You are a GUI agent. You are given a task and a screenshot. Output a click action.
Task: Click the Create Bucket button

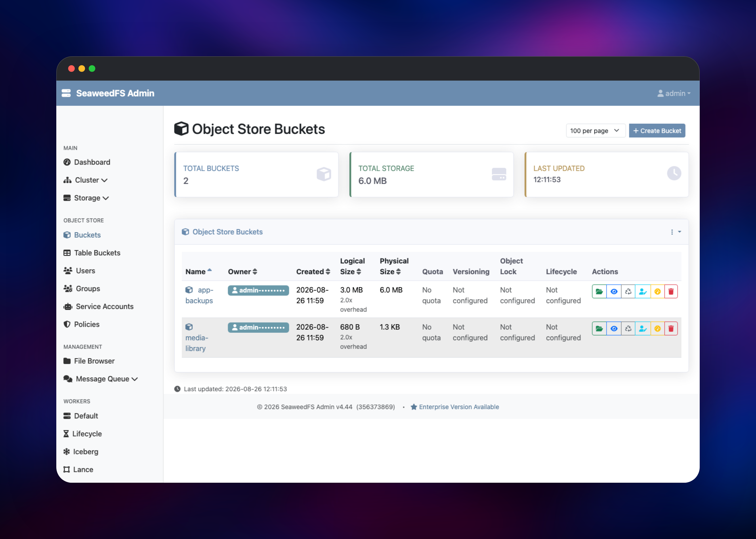click(657, 130)
